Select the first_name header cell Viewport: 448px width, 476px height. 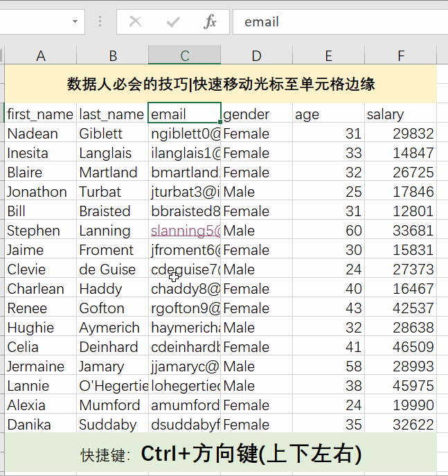pos(41,113)
